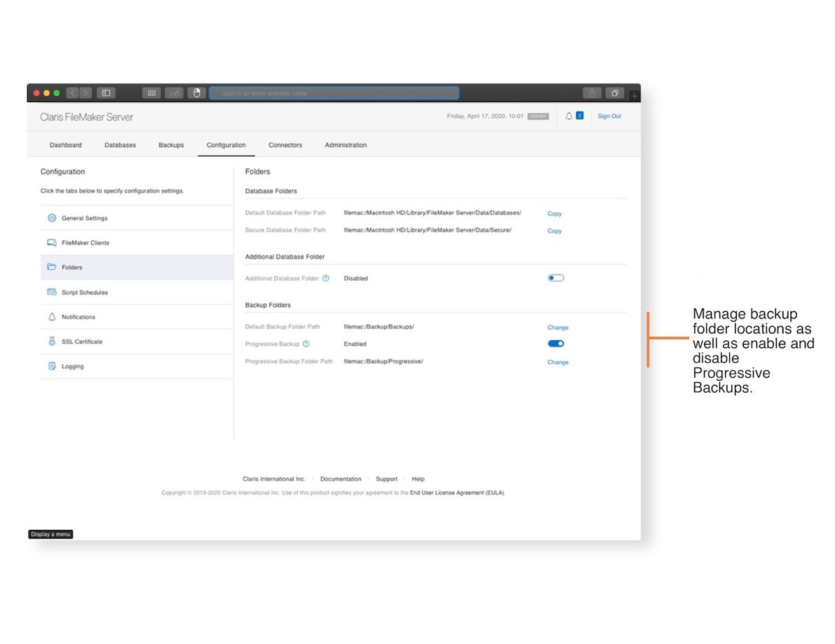Go to the Administration tab
This screenshot has width=835, height=644.
(345, 145)
